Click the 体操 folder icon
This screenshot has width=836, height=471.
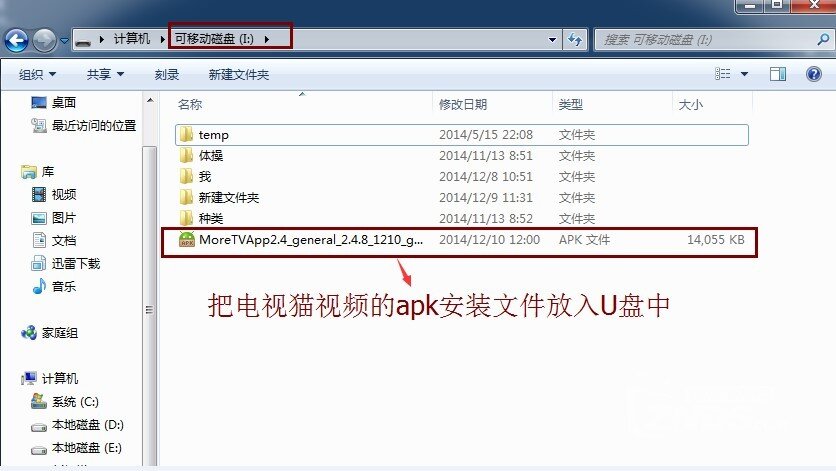click(x=186, y=155)
